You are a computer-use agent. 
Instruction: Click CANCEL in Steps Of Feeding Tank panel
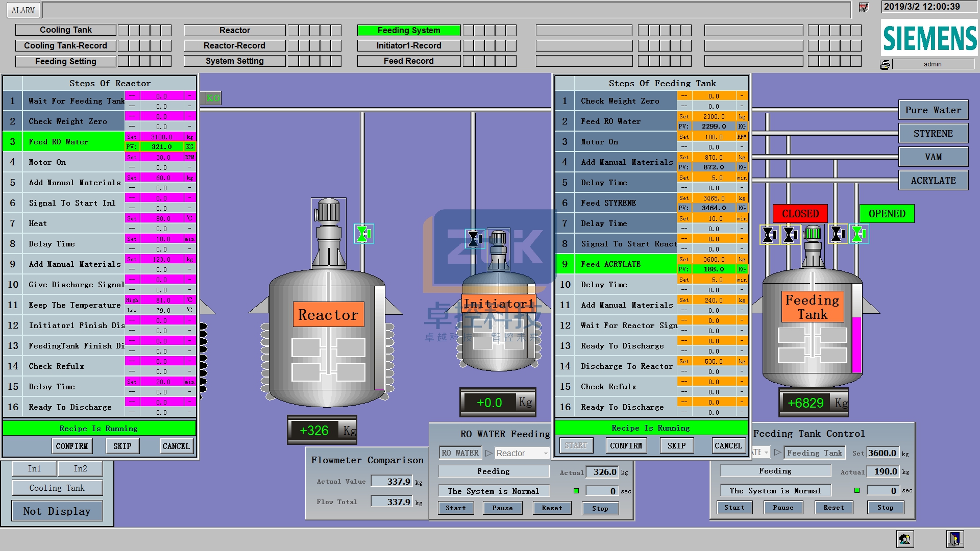point(728,445)
